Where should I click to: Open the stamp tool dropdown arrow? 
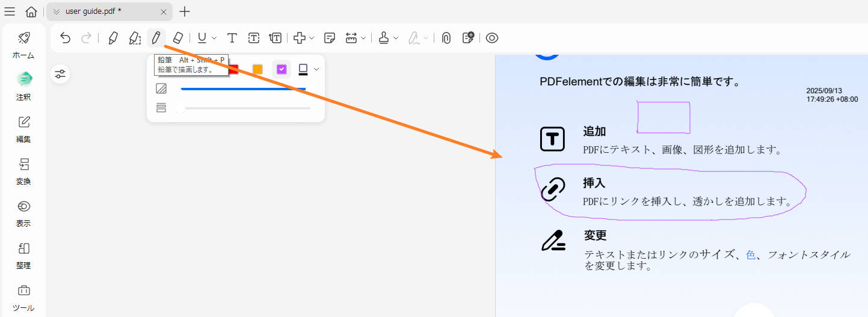[x=396, y=38]
